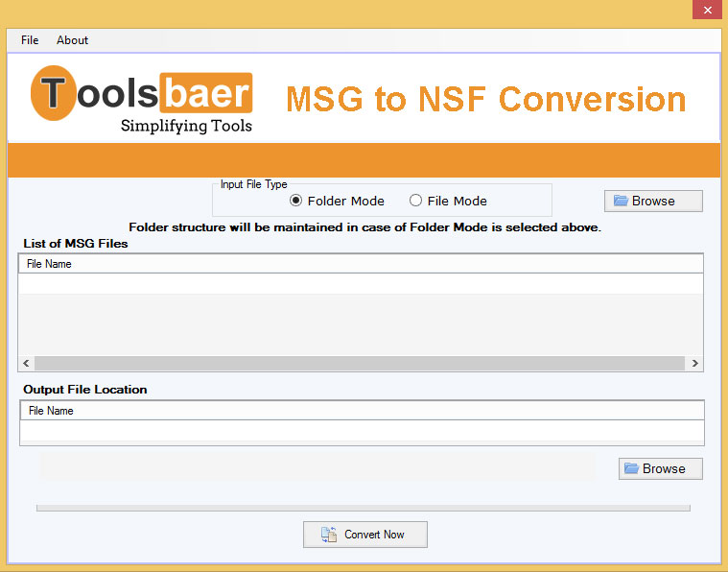Click the 'Folder structure will be maintained' note

(364, 227)
